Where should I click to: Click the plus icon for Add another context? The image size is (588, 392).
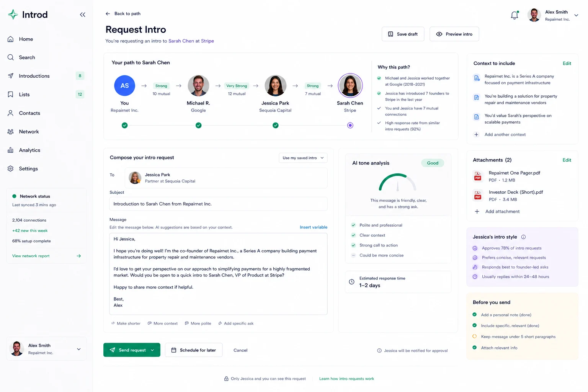click(476, 134)
